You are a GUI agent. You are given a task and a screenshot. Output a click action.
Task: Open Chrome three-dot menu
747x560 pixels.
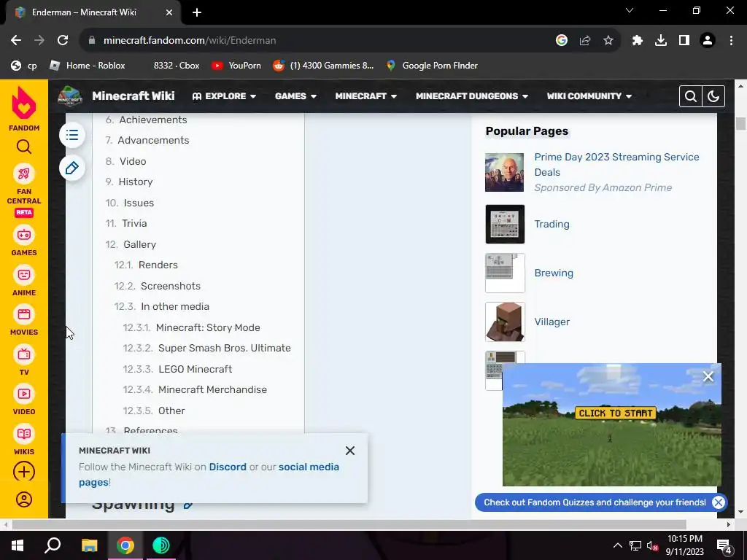pos(731,41)
